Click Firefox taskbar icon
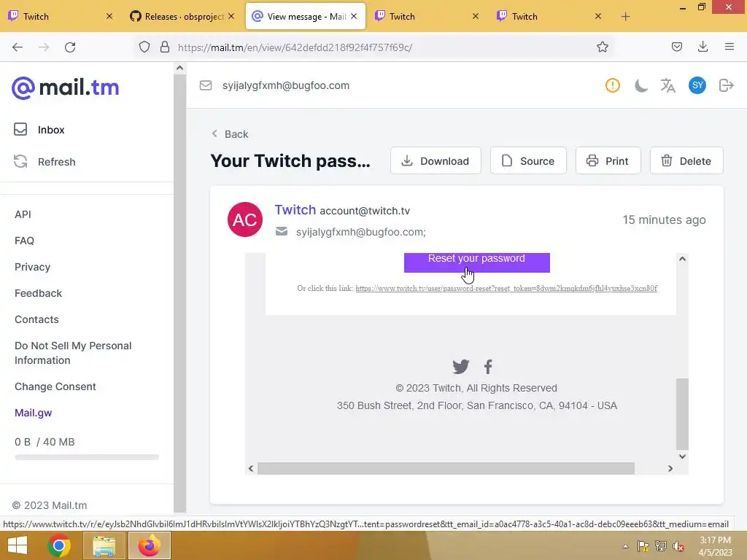Viewport: 747px width, 560px height. (x=149, y=545)
